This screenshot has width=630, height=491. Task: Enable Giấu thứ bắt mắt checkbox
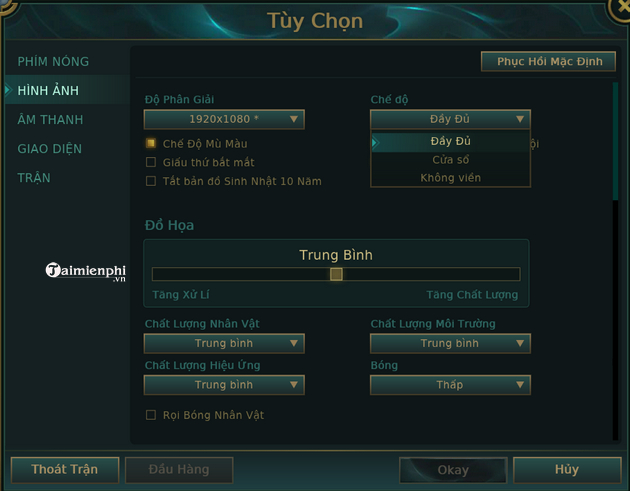coord(151,162)
